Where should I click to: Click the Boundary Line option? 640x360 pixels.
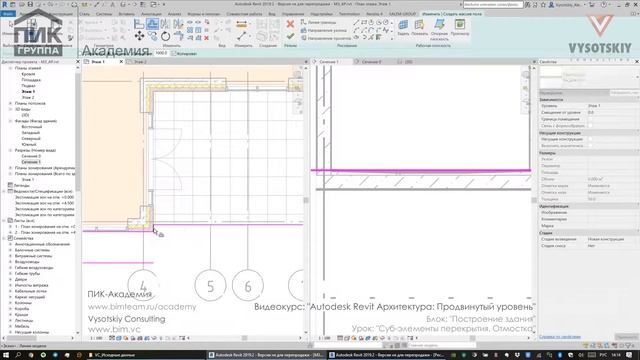[318, 22]
